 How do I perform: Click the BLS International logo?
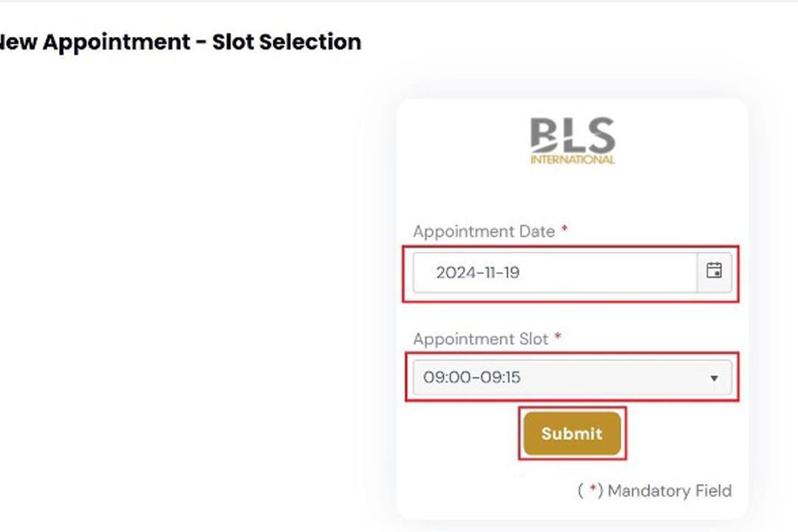click(x=573, y=141)
